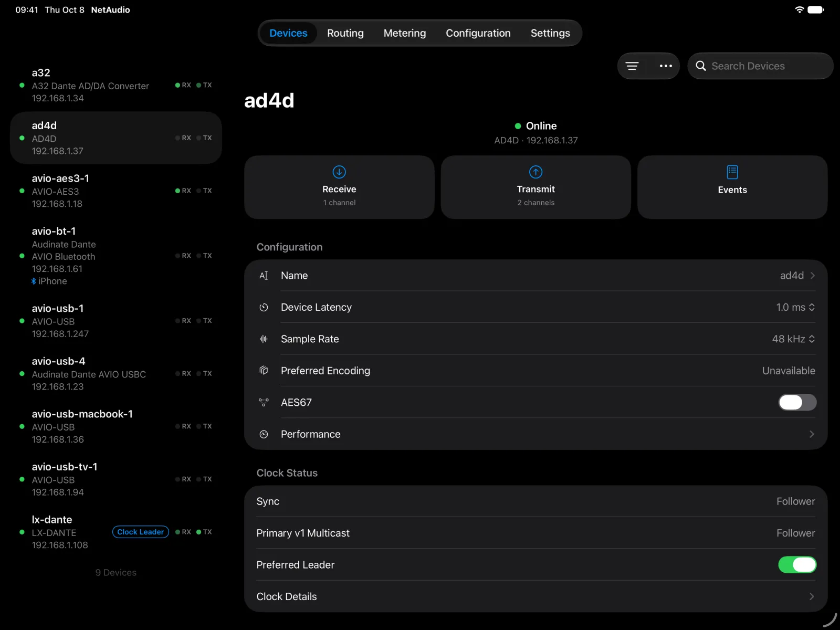The image size is (840, 630).
Task: Switch to the Settings tab
Action: 550,33
